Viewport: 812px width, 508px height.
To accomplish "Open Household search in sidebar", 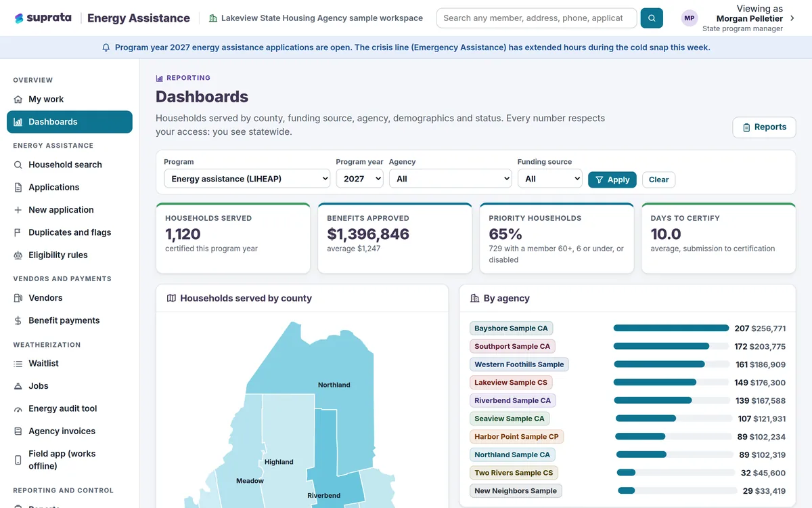I will tap(70, 165).
